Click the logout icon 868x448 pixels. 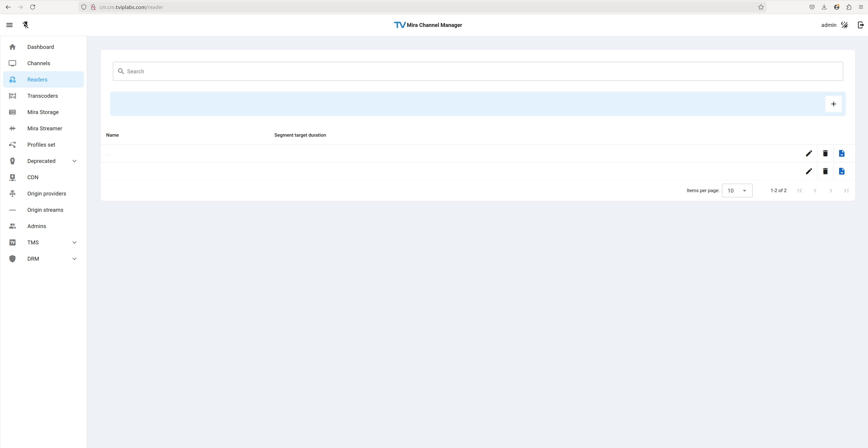(x=861, y=25)
